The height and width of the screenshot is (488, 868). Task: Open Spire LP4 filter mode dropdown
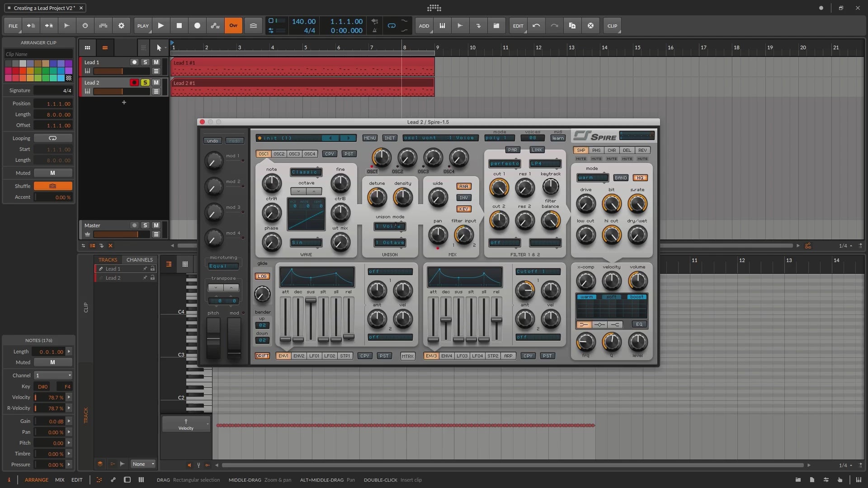tap(545, 164)
